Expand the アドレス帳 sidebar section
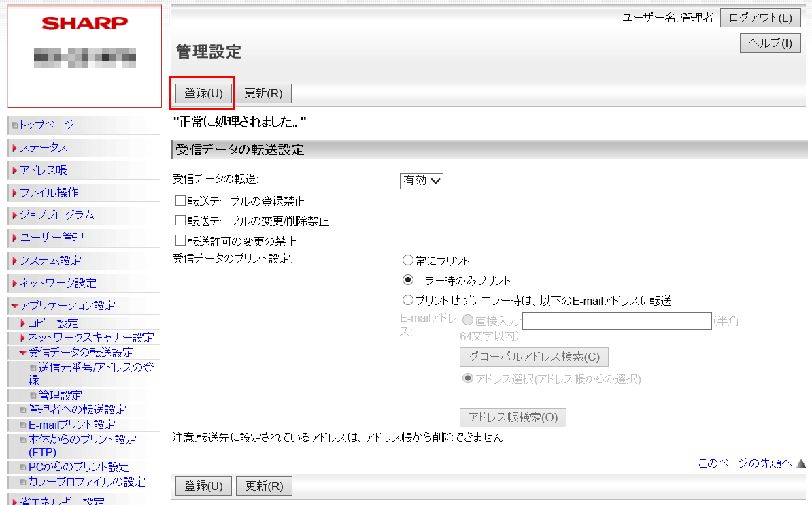This screenshot has width=812, height=505. click(x=43, y=170)
